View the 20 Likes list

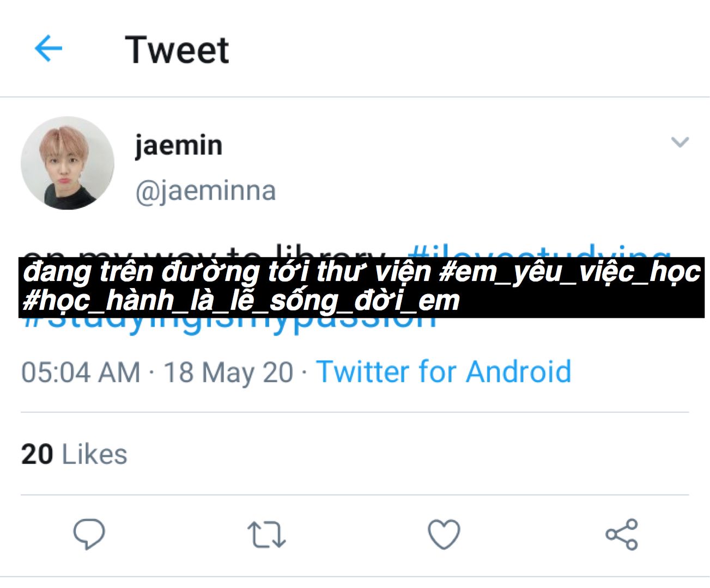point(74,454)
